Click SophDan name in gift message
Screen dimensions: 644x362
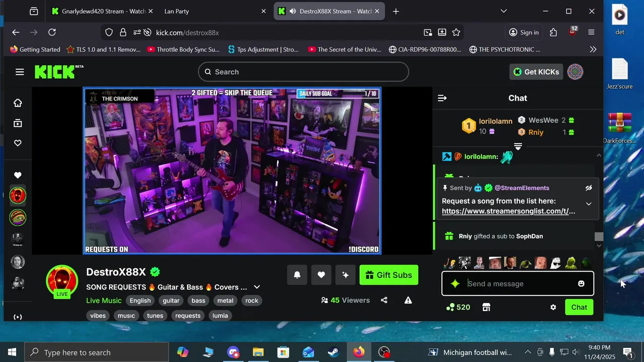(529, 236)
